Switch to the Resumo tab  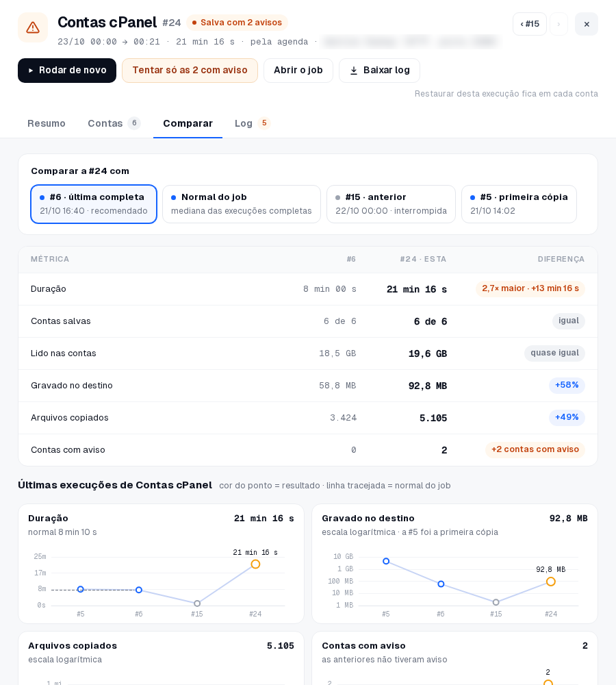click(47, 123)
